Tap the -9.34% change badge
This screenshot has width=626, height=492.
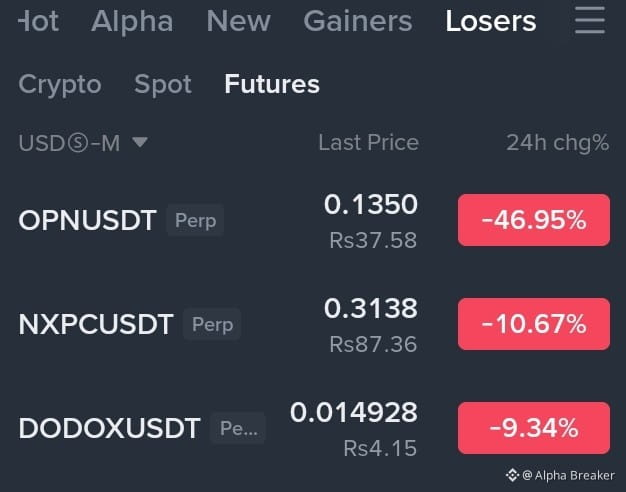click(x=534, y=428)
